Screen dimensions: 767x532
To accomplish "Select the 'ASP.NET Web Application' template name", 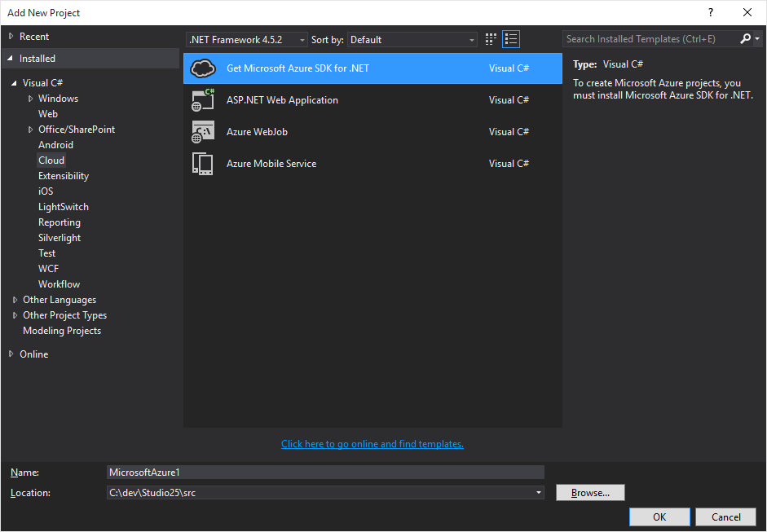I will click(x=282, y=100).
